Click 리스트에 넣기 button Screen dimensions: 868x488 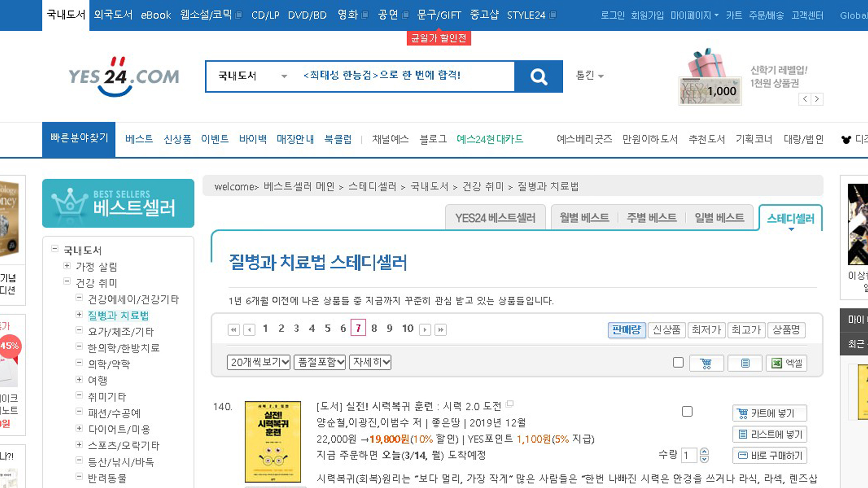coord(769,434)
